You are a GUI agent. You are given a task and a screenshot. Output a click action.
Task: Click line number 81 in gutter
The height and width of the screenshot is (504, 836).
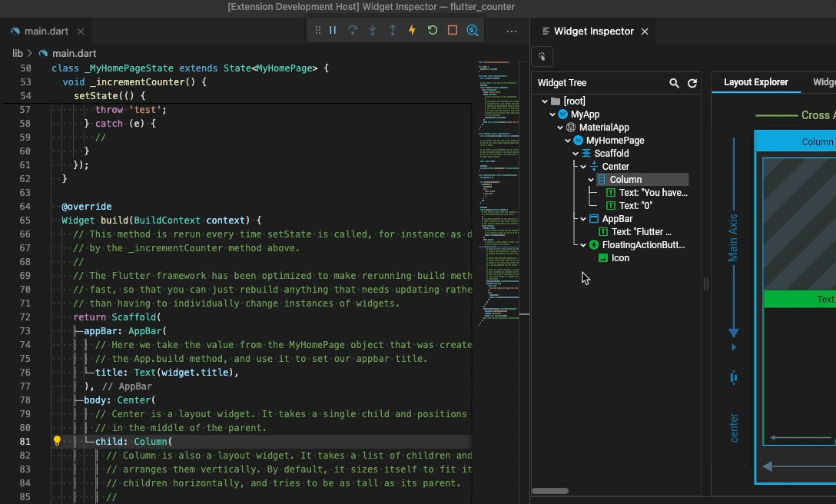(25, 441)
